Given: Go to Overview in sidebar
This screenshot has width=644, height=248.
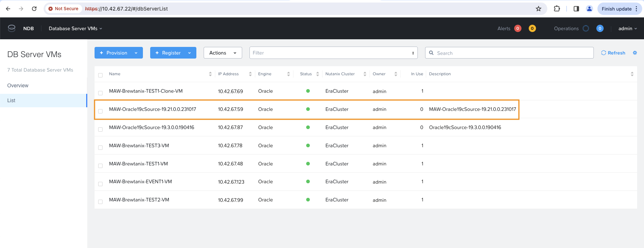Looking at the screenshot, I should pyautogui.click(x=18, y=85).
